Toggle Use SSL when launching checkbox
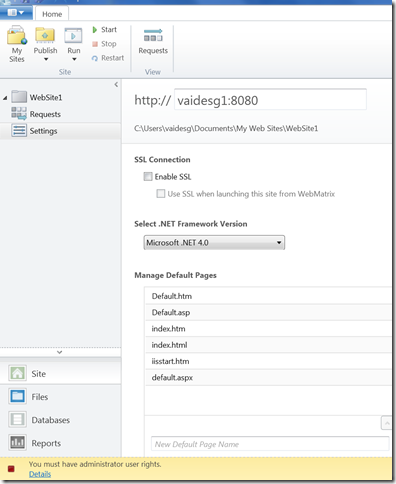The image size is (396, 484). [x=161, y=194]
